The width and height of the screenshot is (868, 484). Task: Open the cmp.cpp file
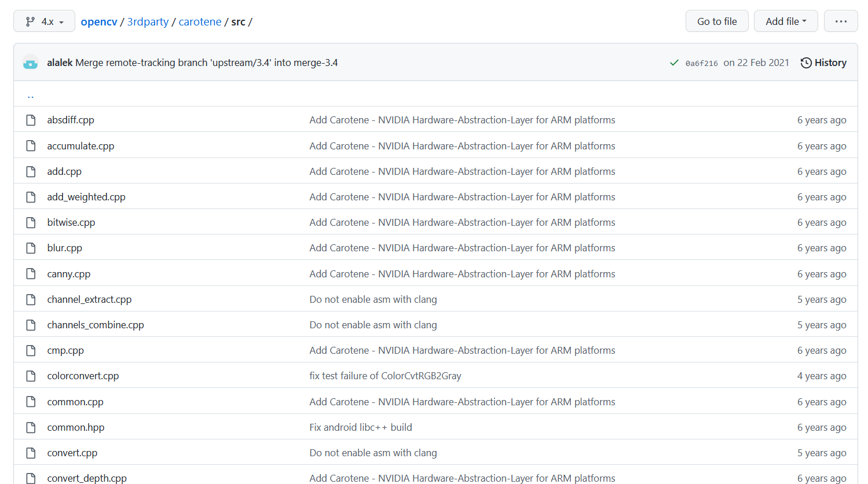65,350
